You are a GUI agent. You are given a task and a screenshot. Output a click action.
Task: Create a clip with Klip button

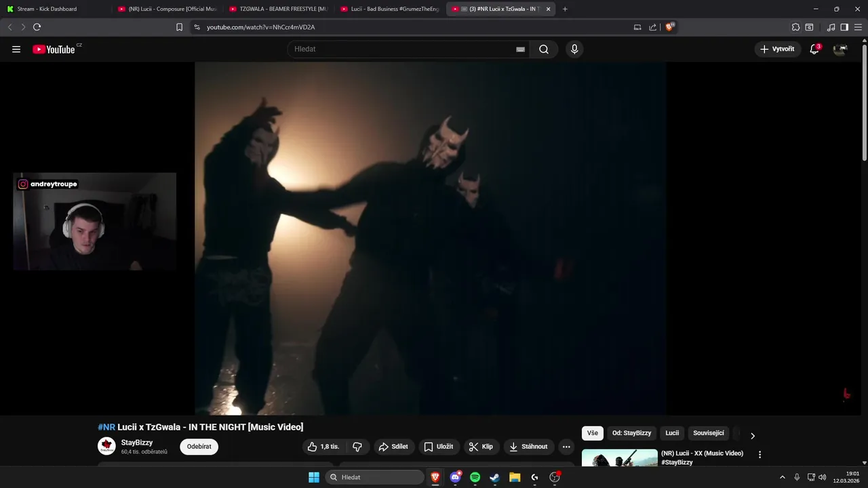481,447
